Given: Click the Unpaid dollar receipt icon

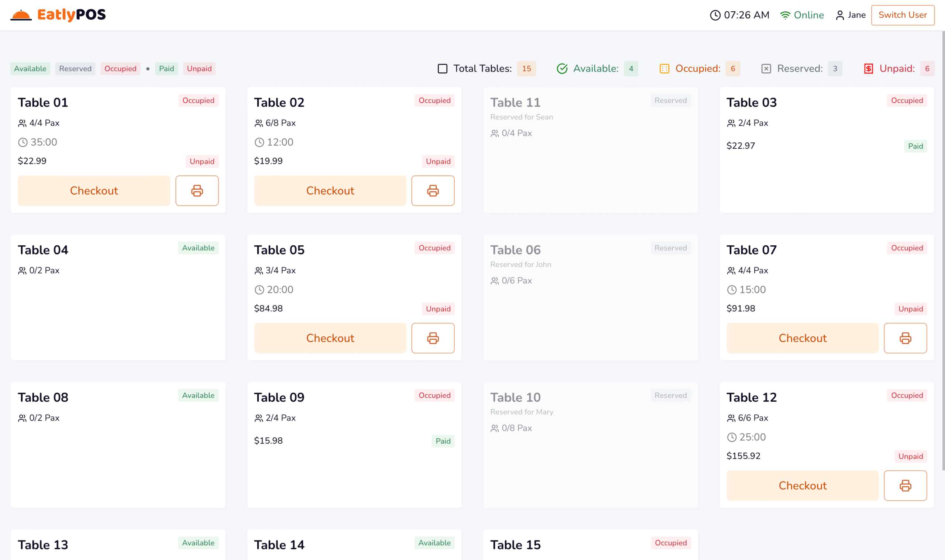Looking at the screenshot, I should (x=868, y=69).
